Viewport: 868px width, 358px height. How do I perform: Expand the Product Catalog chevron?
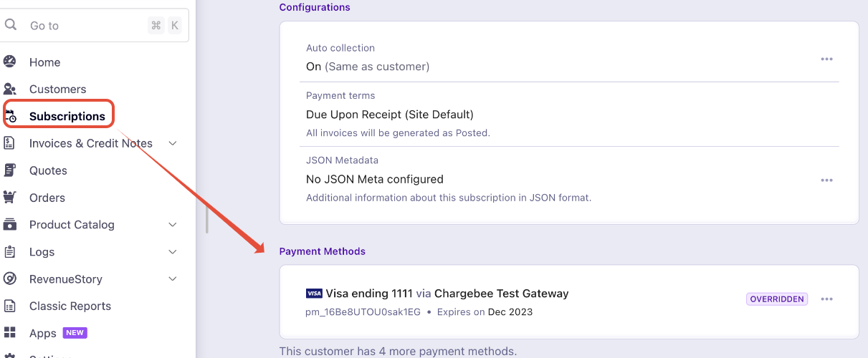point(173,225)
